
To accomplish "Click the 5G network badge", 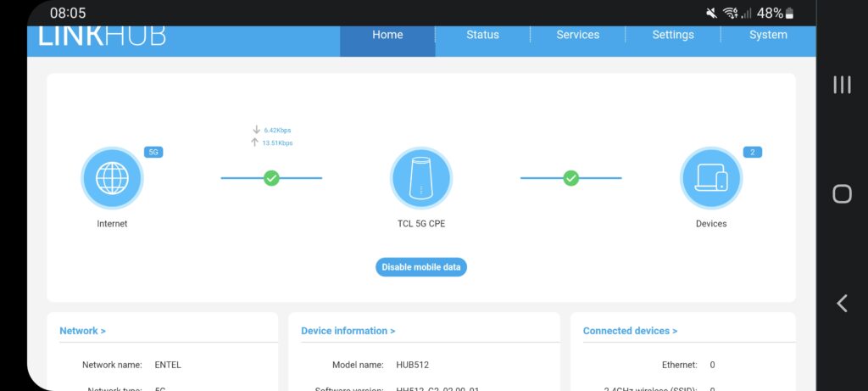I will [x=153, y=152].
